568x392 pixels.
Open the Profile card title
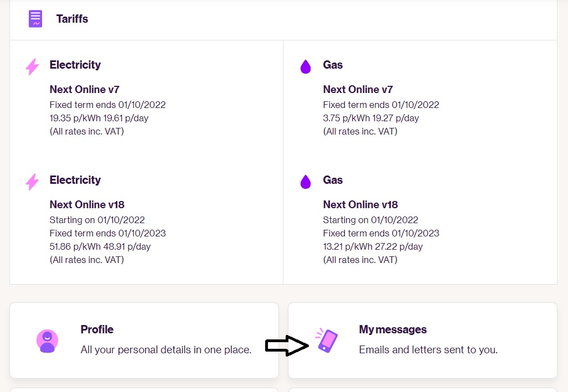[97, 329]
